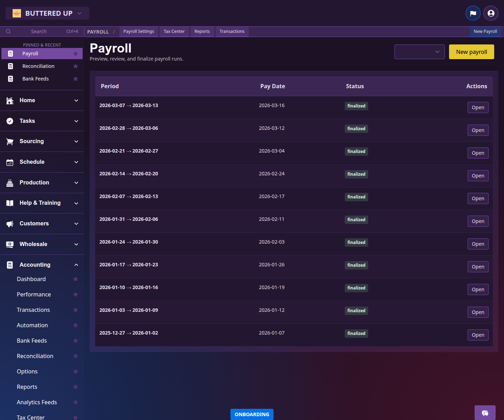Expand the Schedule section

coord(76,162)
